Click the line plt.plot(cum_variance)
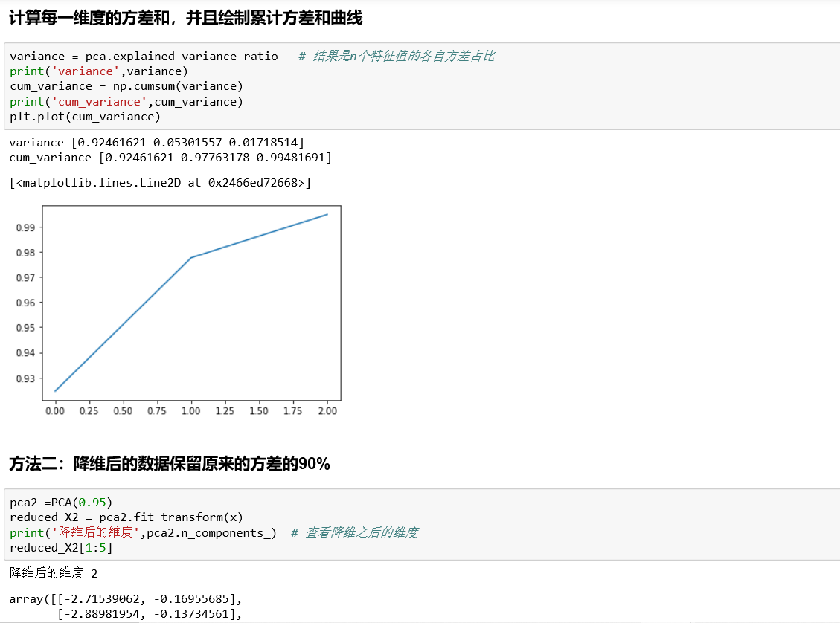Viewport: 840px width, 623px height. 85,117
